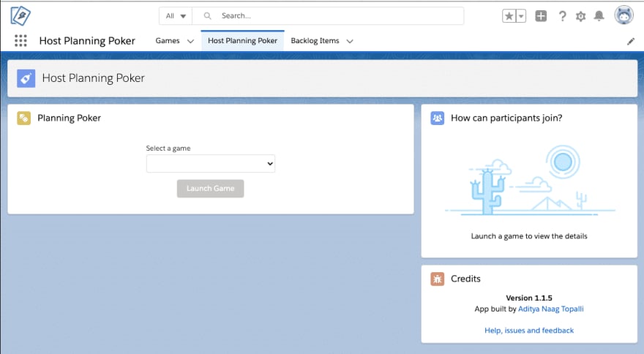Screen dimensions: 644x354
Task: Click the search magnifier icon
Action: coord(207,15)
